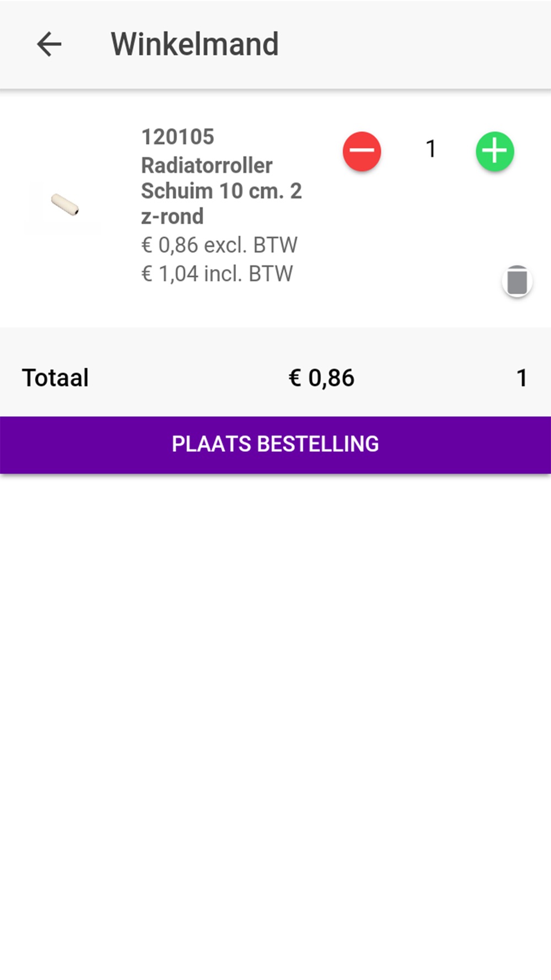Tap the € 1,04 incl. BTW price
Image resolution: width=551 pixels, height=980 pixels.
pos(217,273)
